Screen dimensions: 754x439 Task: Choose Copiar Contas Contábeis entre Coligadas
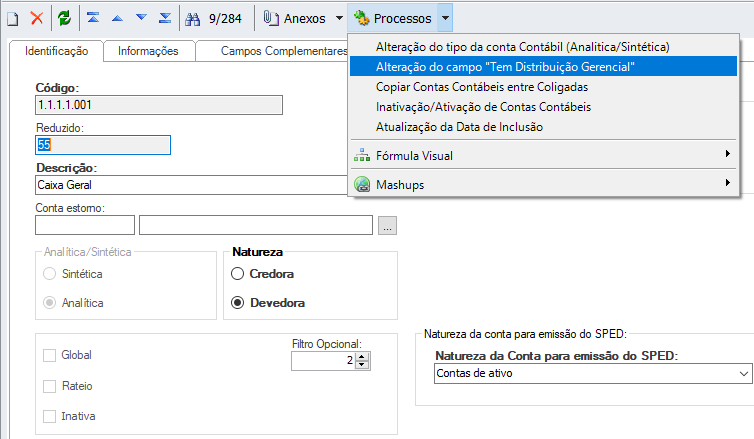(x=543, y=87)
